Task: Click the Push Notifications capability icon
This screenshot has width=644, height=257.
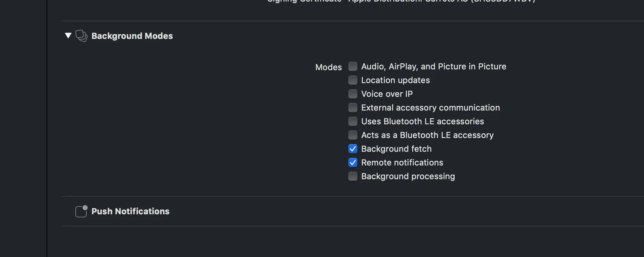Action: point(81,211)
